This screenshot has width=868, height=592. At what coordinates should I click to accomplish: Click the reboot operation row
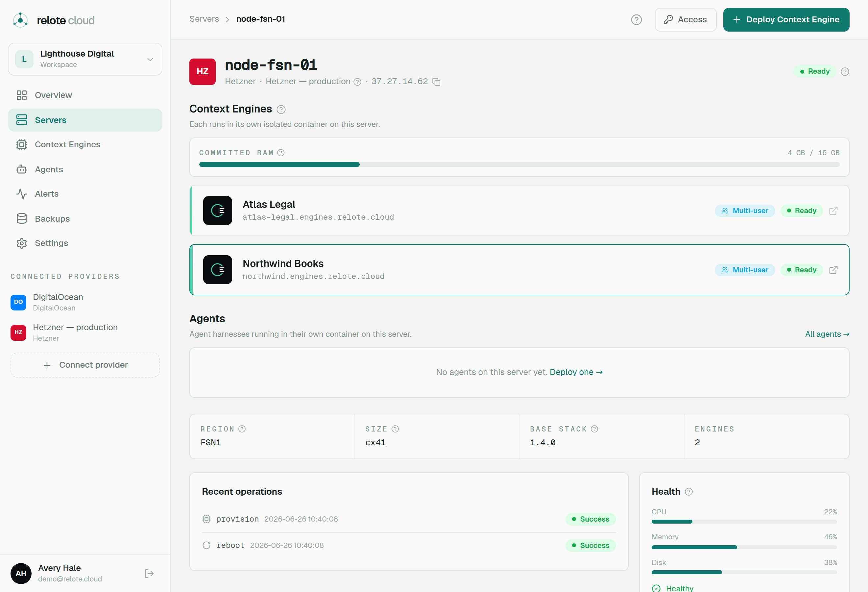point(409,545)
